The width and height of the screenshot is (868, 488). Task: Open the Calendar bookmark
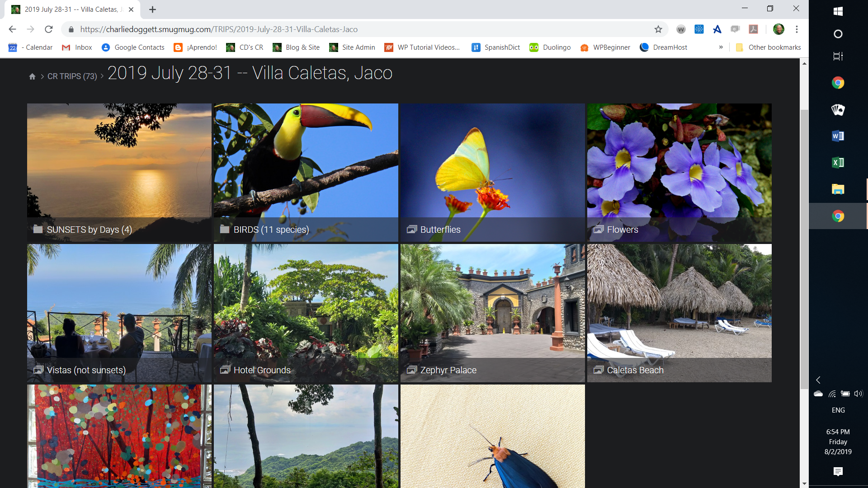[30, 47]
